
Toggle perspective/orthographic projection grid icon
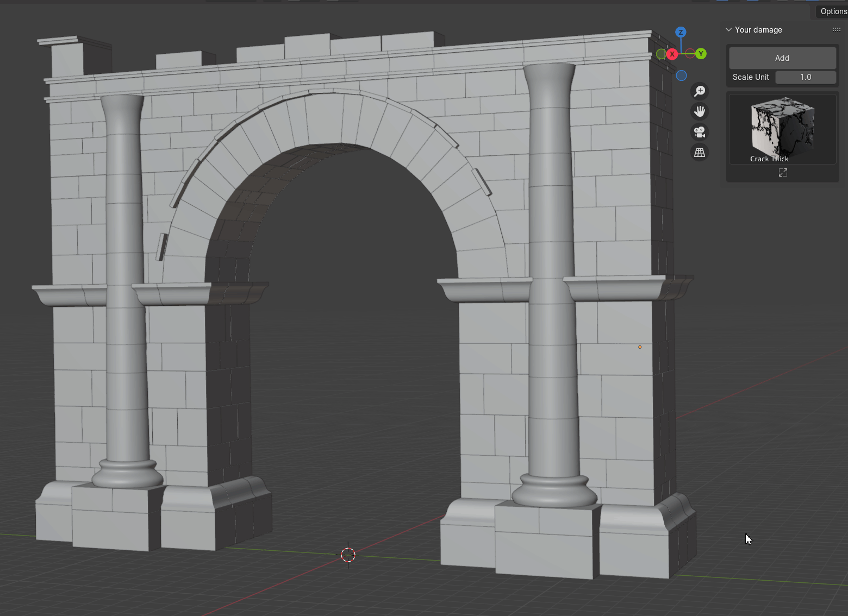pos(700,153)
